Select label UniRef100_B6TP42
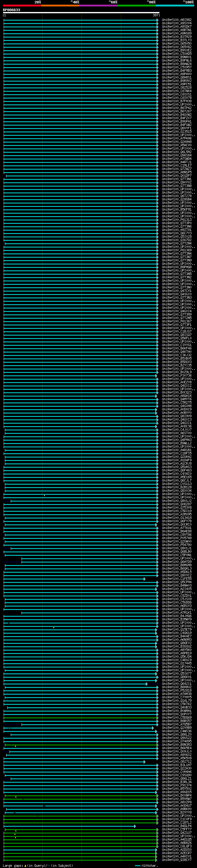Image resolution: width=197 pixels, height=868 pixels. [177, 108]
